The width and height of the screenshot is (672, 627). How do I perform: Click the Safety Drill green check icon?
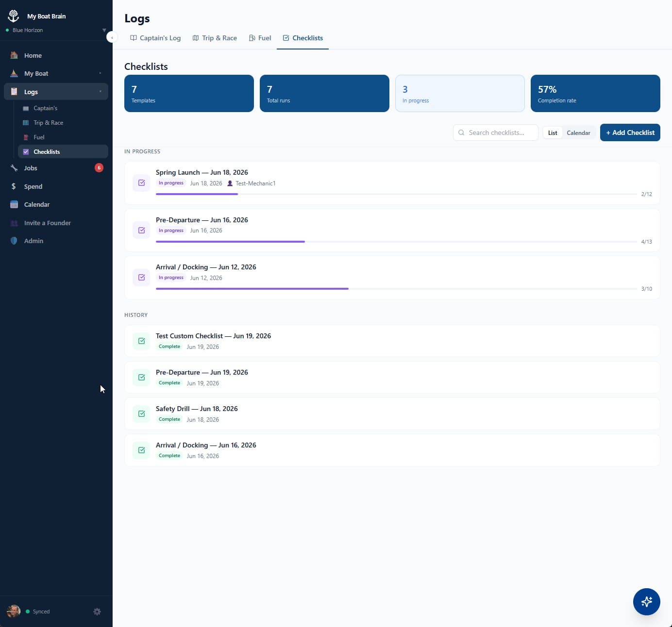[x=141, y=414]
